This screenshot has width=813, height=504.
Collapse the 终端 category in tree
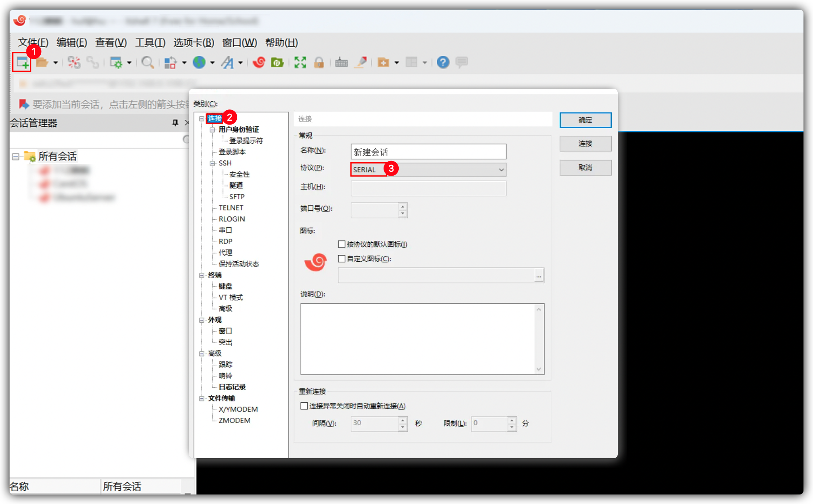pyautogui.click(x=202, y=275)
